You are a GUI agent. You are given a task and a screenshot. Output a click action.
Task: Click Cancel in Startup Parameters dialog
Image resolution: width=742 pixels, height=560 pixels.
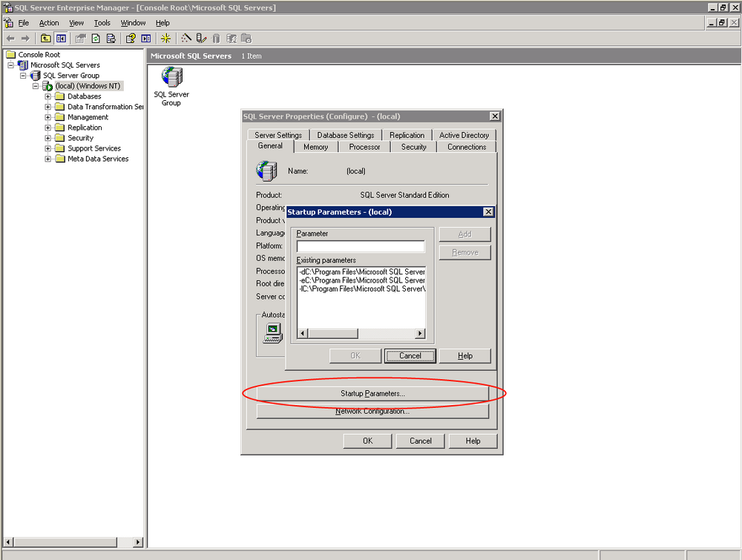point(410,356)
